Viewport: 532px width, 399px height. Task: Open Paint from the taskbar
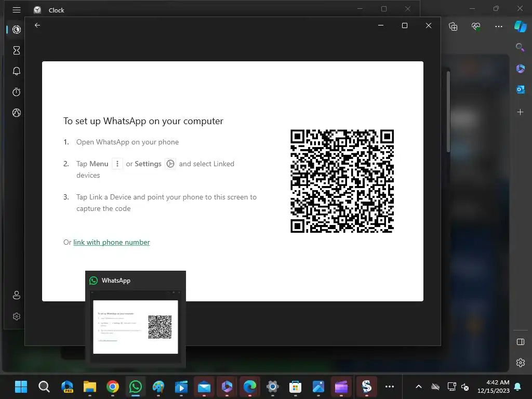[x=158, y=387]
